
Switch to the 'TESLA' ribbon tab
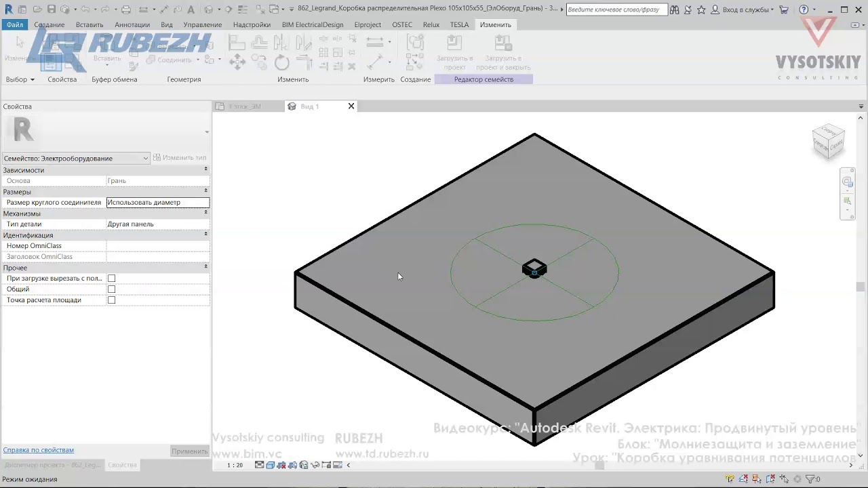click(x=459, y=24)
